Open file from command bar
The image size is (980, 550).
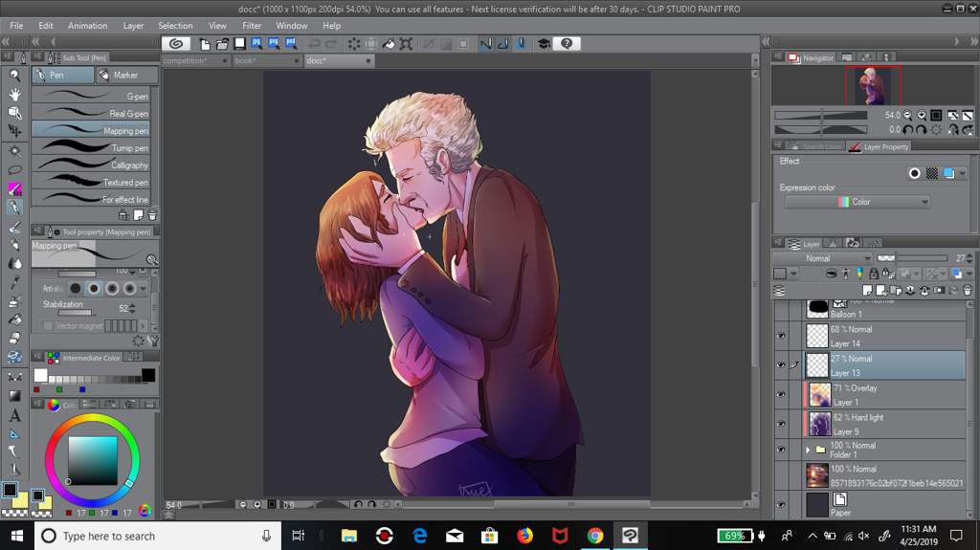point(222,44)
